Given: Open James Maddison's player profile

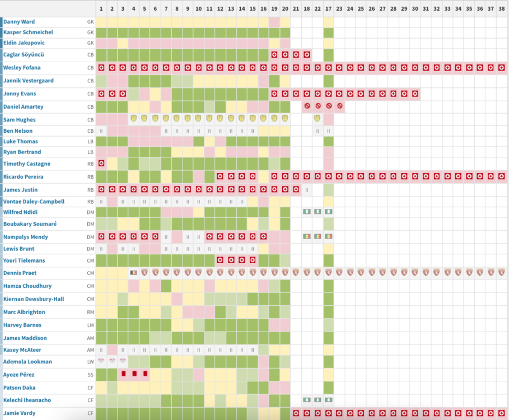Looking at the screenshot, I should pos(25,338).
